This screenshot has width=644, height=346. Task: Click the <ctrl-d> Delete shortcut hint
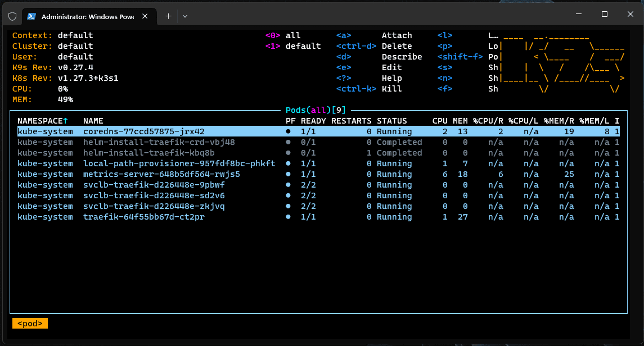[374, 46]
